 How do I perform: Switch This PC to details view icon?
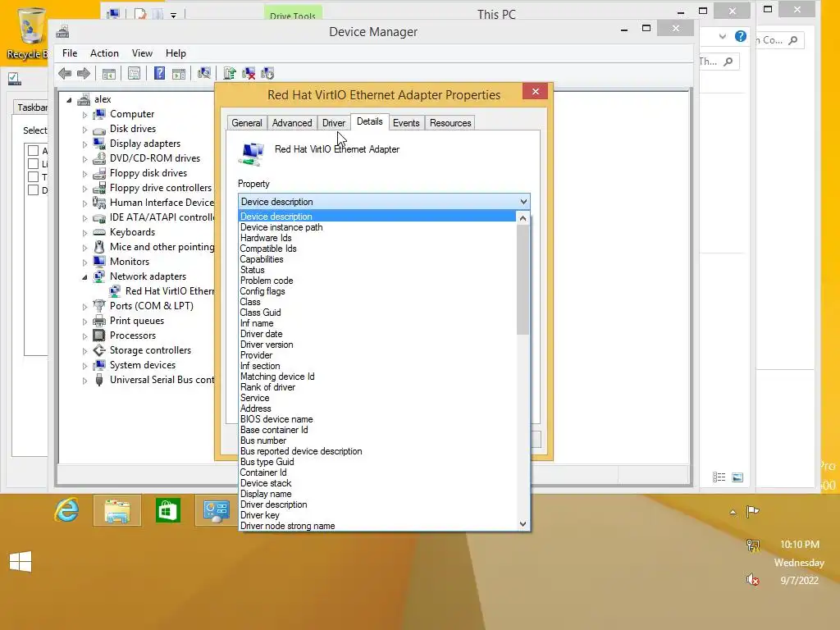point(719,477)
